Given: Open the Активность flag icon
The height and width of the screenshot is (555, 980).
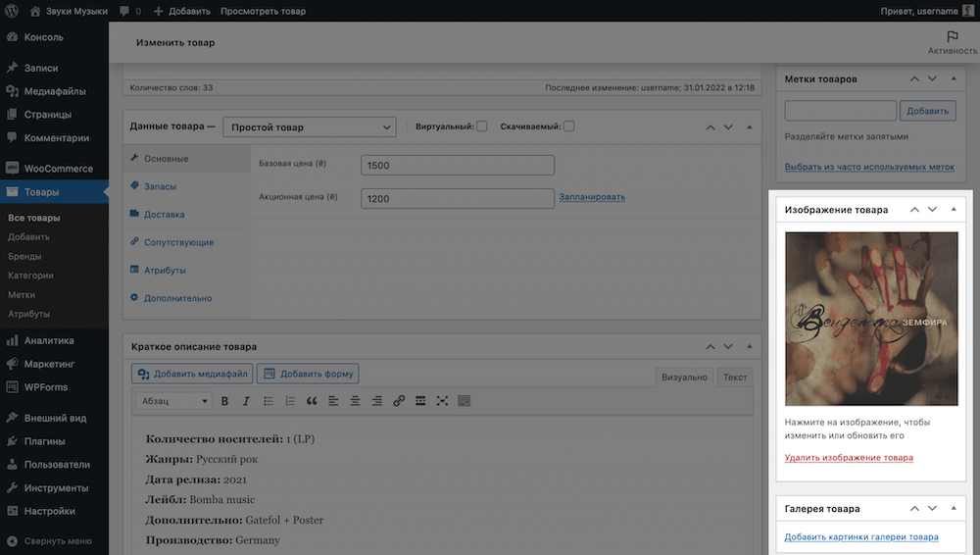Looking at the screenshot, I should click(x=953, y=37).
